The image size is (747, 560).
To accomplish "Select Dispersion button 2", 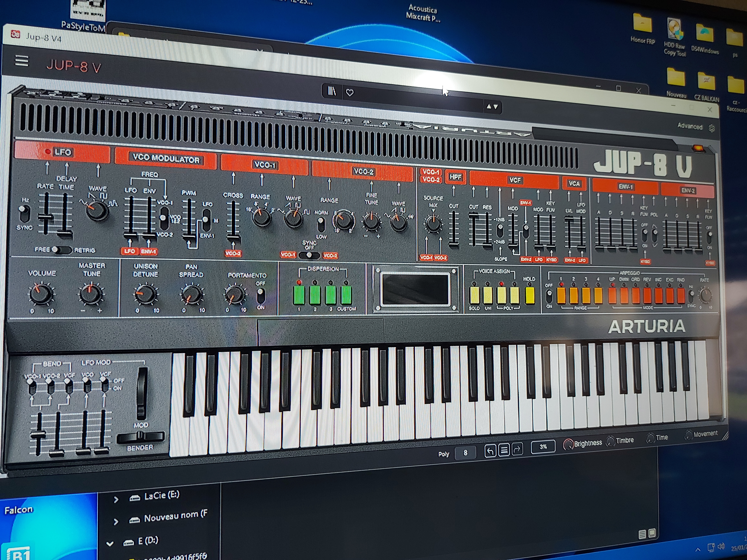I will 315,295.
